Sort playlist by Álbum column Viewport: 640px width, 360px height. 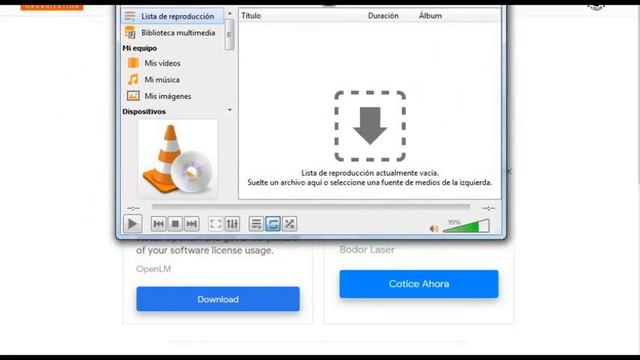(430, 16)
